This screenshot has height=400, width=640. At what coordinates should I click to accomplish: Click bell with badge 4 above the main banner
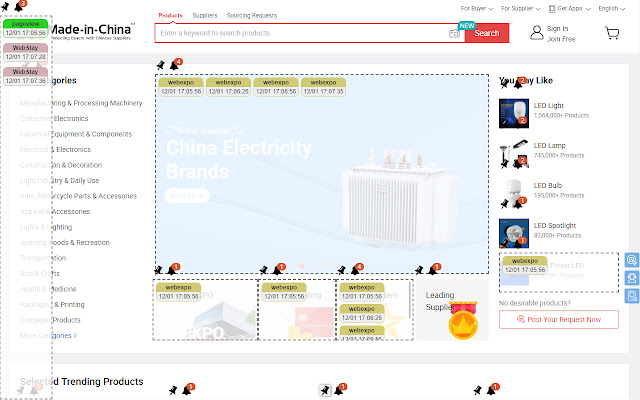(x=176, y=64)
